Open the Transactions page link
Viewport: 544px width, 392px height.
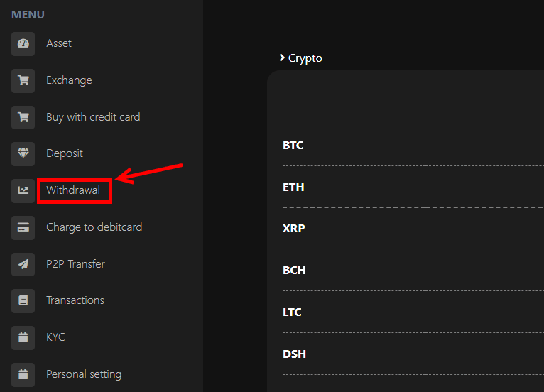75,300
